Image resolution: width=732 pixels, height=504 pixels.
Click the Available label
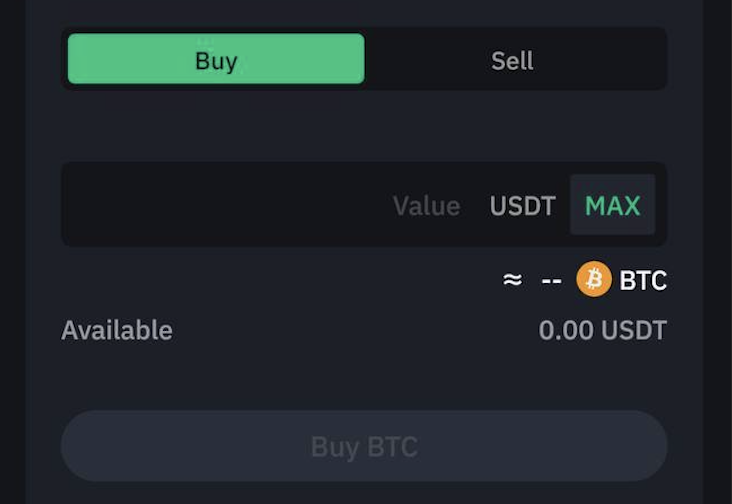click(x=117, y=330)
